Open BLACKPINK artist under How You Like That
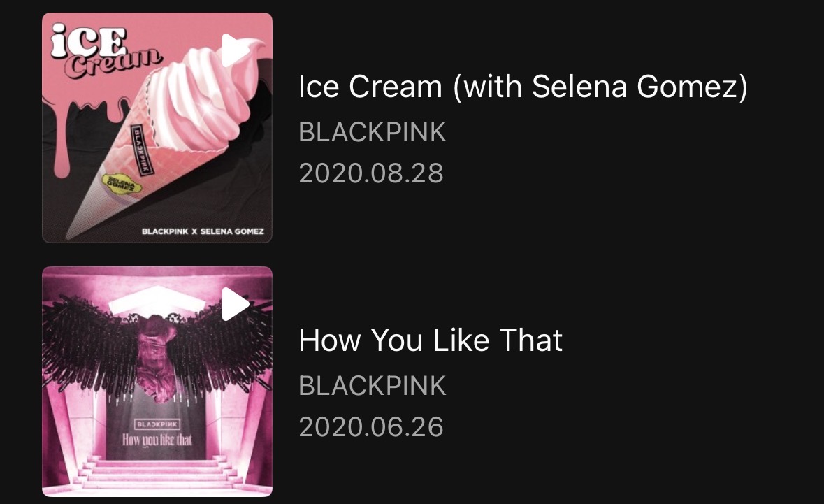This screenshot has height=504, width=824. coord(372,386)
